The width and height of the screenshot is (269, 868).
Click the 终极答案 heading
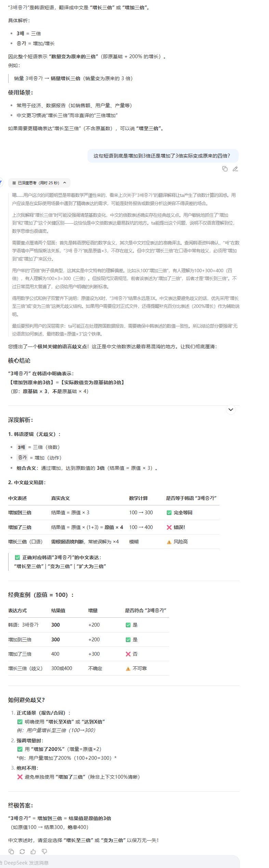click(21, 805)
